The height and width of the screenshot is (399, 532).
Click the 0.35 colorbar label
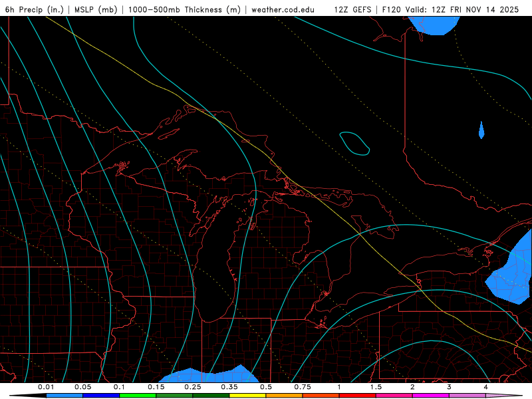[229, 387]
